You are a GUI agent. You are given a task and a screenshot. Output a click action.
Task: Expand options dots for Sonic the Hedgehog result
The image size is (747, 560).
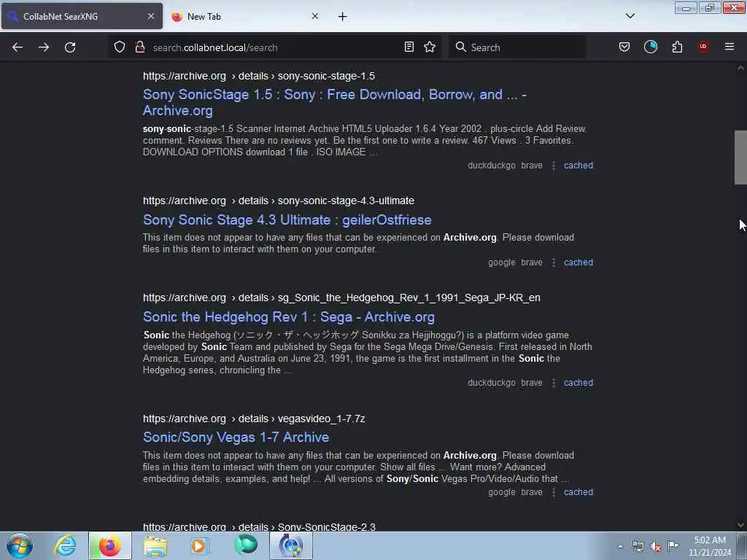(553, 384)
